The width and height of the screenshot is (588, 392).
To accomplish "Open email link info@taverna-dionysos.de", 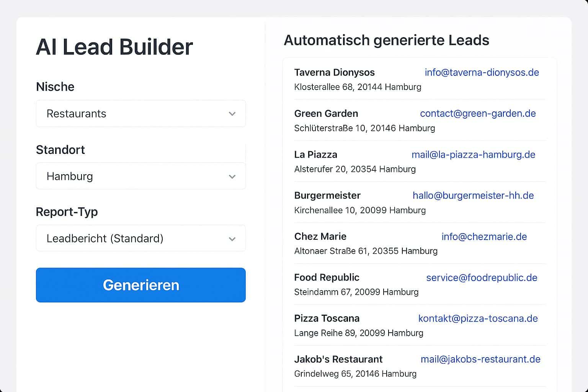I will coord(482,73).
